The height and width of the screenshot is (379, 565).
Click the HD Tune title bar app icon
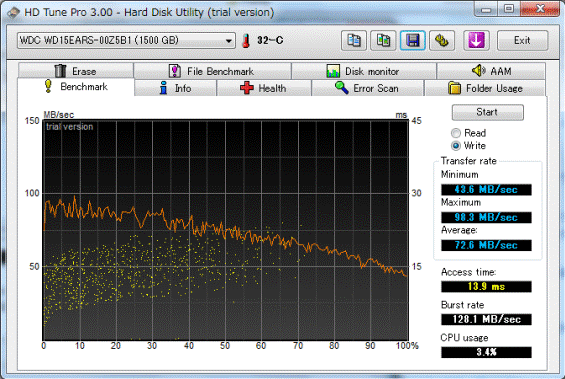coord(13,13)
